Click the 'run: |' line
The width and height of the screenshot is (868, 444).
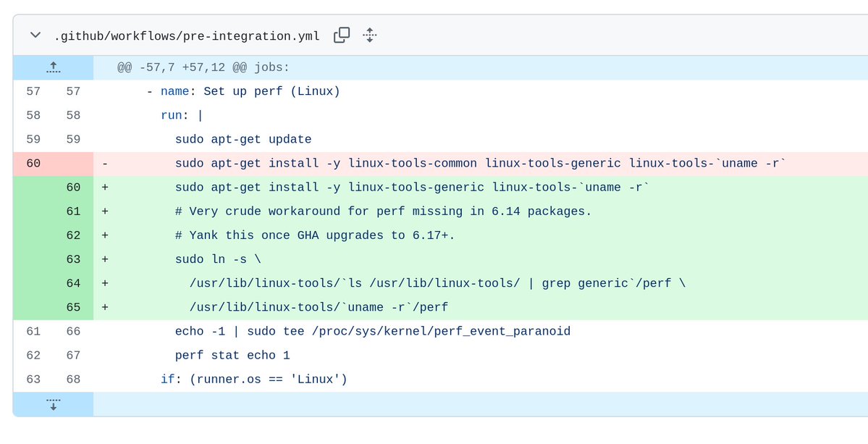(182, 115)
